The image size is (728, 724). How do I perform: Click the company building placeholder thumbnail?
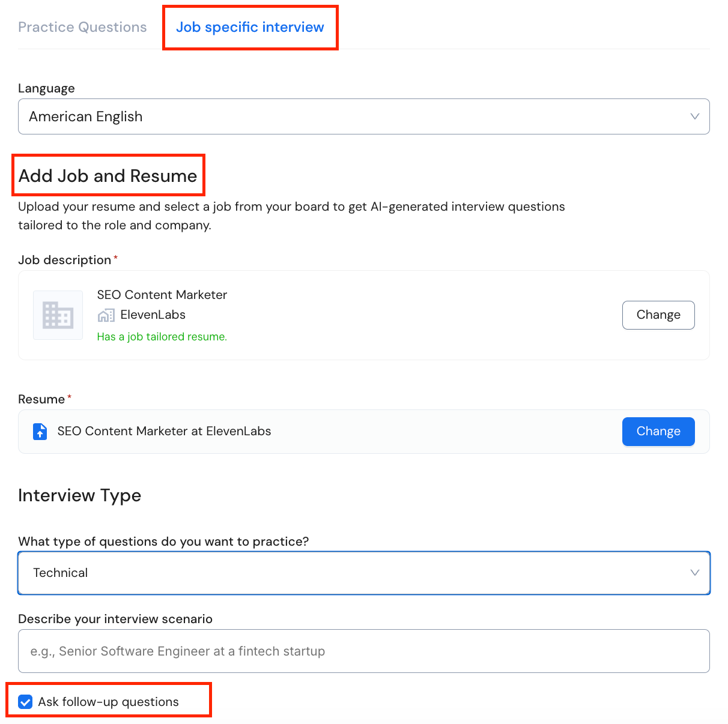[58, 315]
